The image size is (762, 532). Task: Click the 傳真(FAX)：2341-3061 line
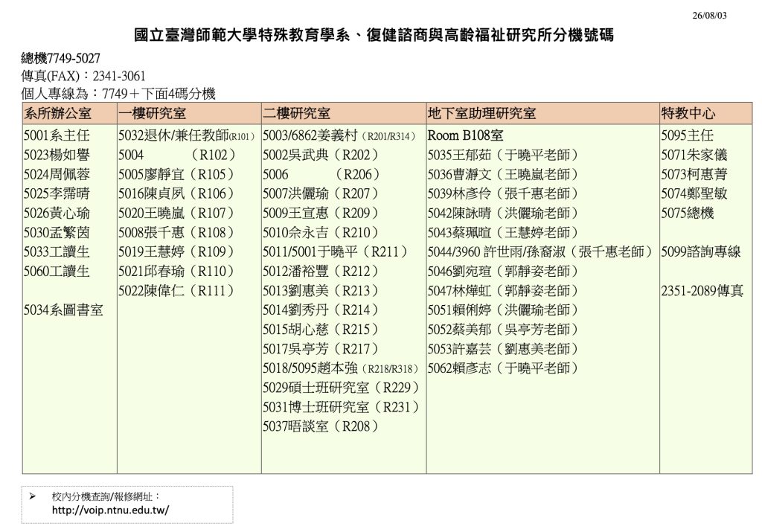point(83,76)
